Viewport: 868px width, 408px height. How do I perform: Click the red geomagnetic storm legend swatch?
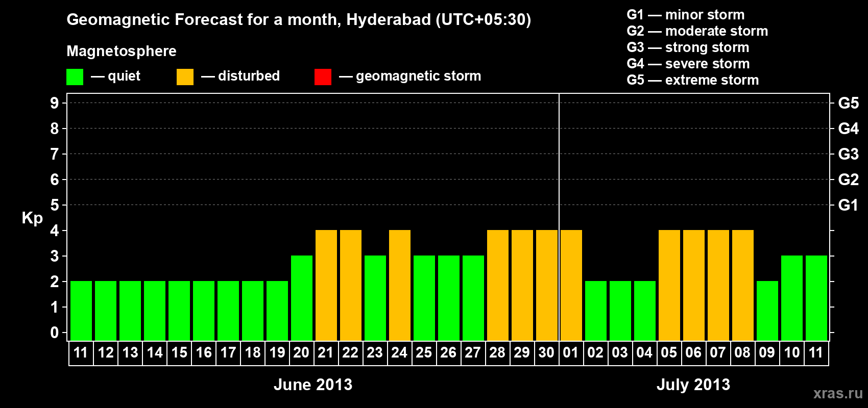click(323, 77)
